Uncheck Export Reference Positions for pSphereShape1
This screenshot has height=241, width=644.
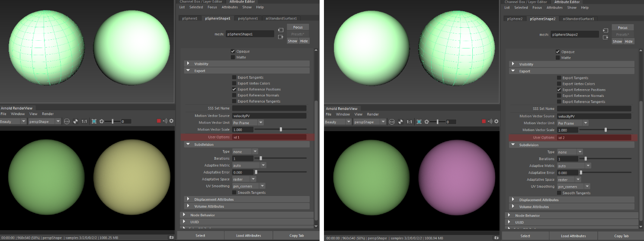click(x=234, y=89)
